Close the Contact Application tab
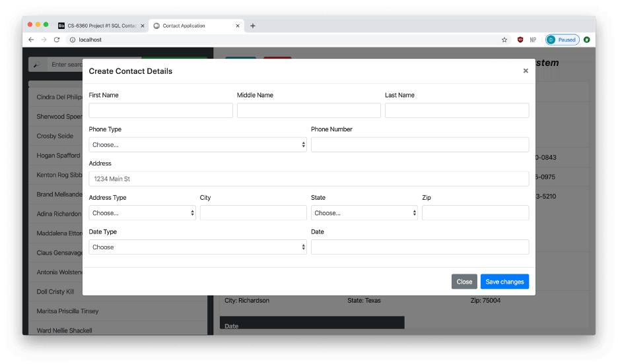Screen dimensions: 618x364 238,26
